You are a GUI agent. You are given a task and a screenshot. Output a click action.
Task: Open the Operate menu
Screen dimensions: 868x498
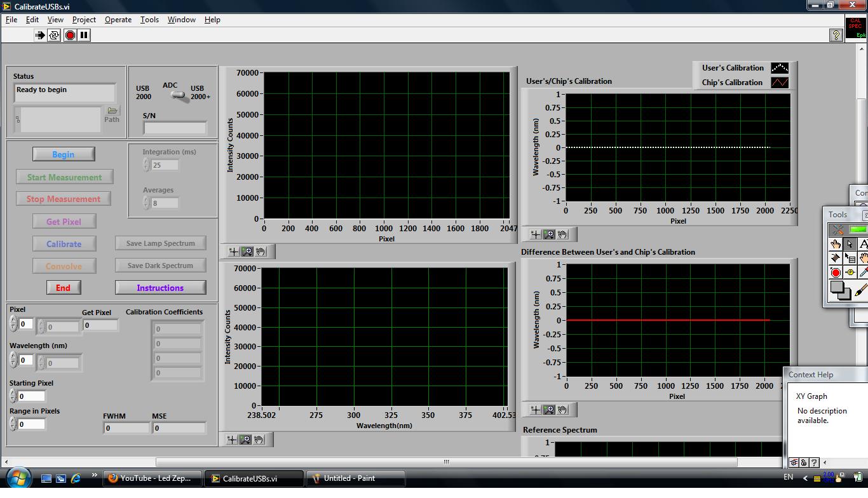click(x=118, y=20)
